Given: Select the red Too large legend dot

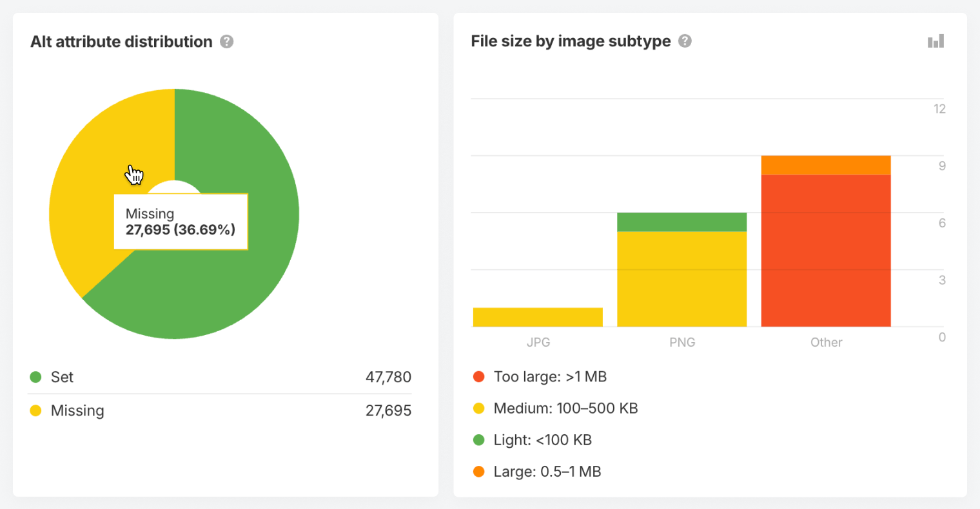Looking at the screenshot, I should 478,376.
